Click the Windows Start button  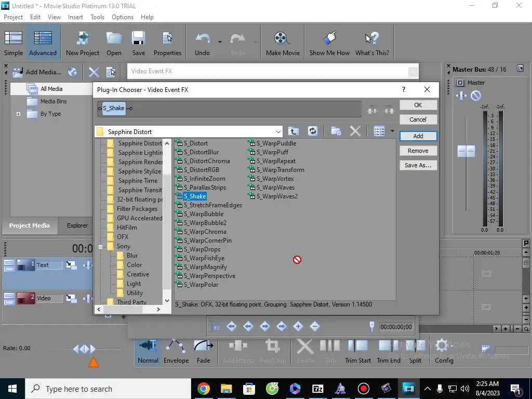click(12, 389)
